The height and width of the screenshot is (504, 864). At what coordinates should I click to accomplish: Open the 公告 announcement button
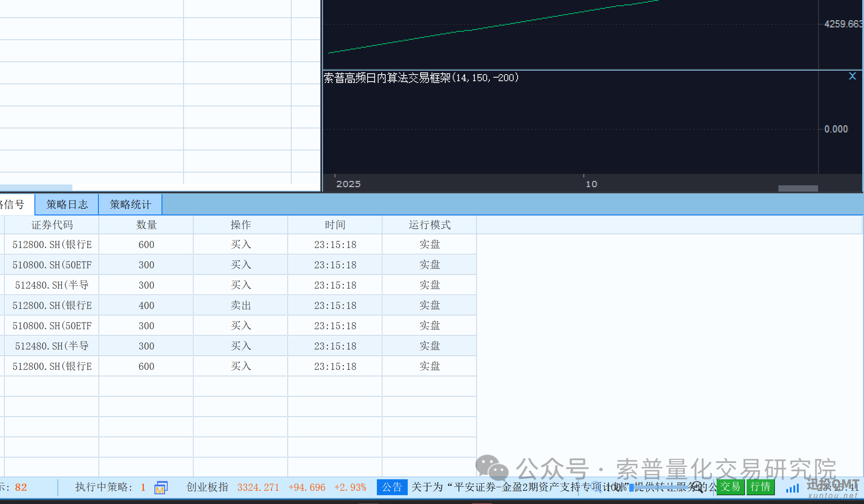391,487
